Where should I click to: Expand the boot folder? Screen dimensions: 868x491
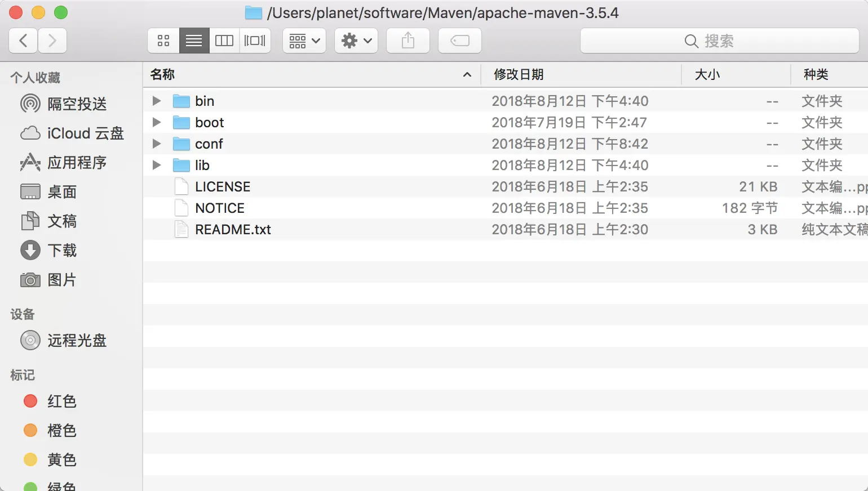157,122
